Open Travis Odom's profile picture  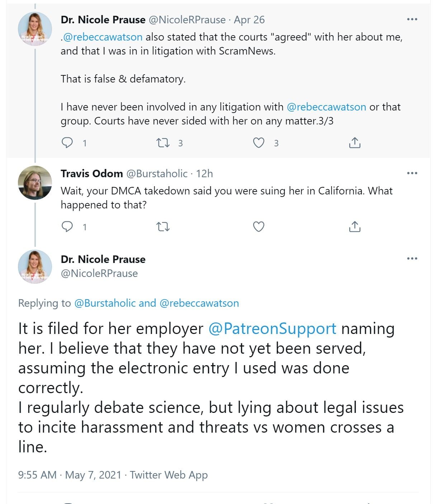[x=35, y=183]
